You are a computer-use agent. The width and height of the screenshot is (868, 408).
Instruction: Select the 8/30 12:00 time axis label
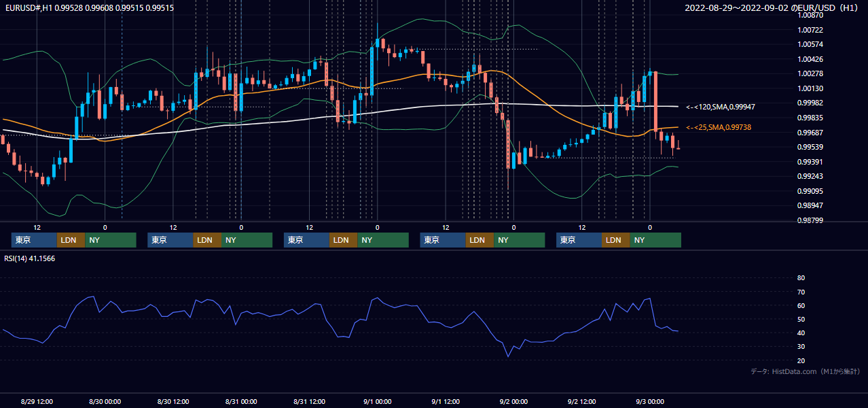[x=173, y=401]
